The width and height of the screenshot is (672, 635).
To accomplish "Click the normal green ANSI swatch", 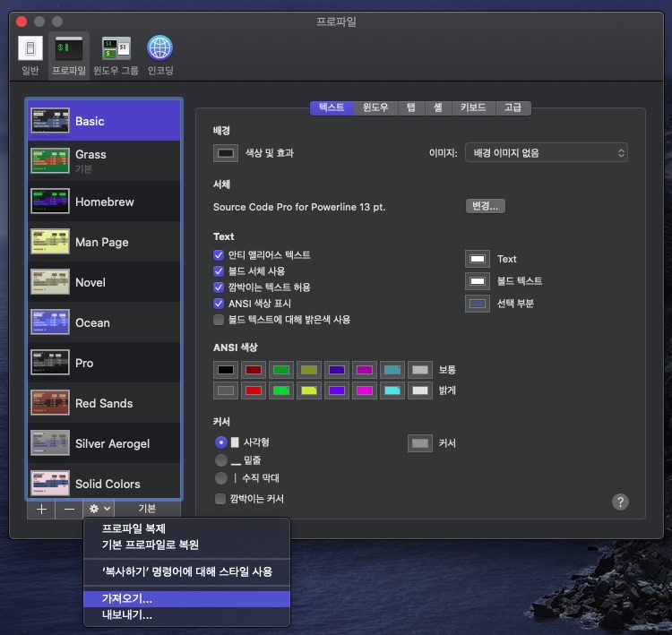I will click(281, 370).
